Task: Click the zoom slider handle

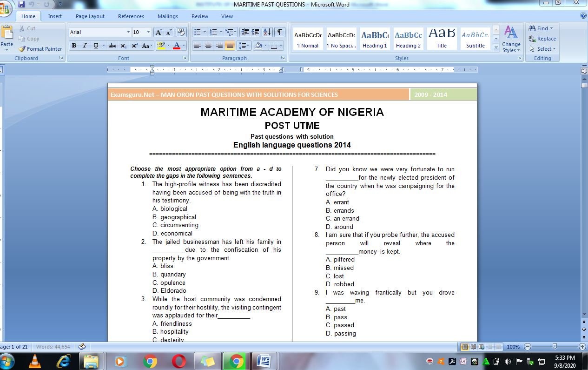Action: (555, 347)
